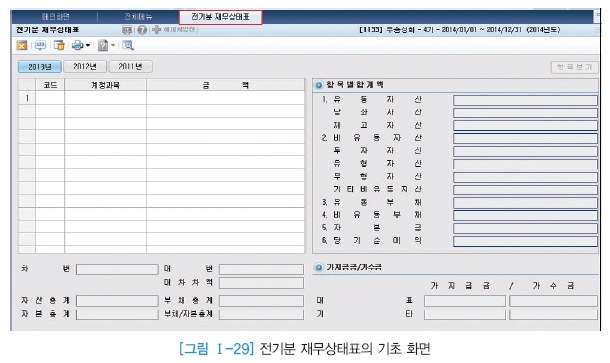Click the code help monitor icon

pos(40,45)
